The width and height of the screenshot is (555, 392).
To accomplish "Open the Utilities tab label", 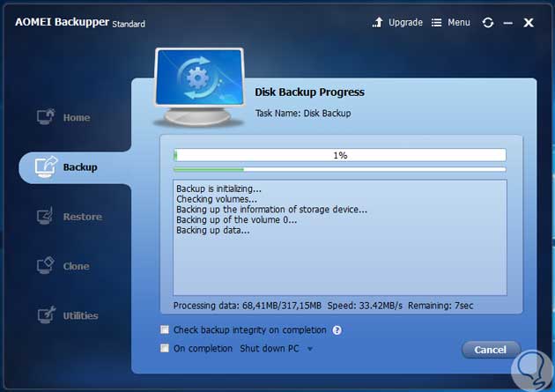I will tap(80, 315).
